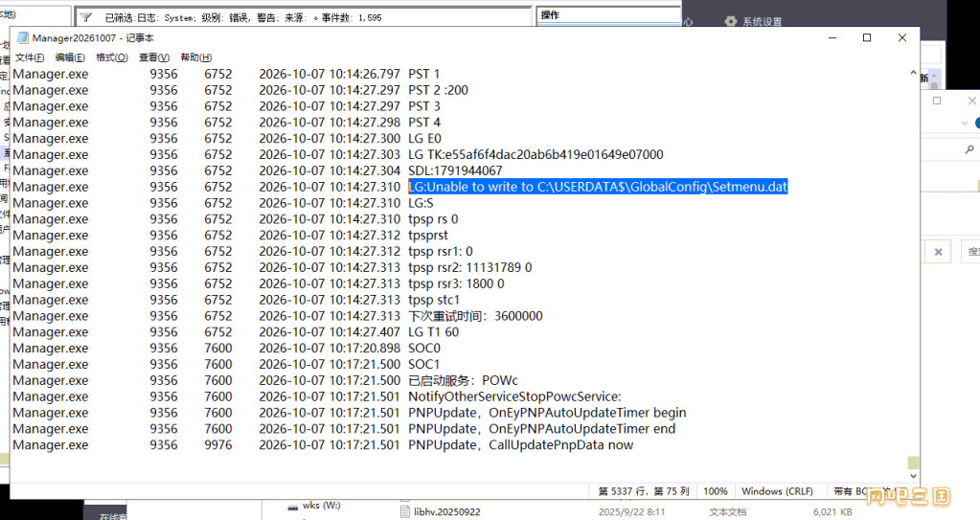Click the Event Viewer filter summary text
The image size is (980, 520).
pos(243,18)
